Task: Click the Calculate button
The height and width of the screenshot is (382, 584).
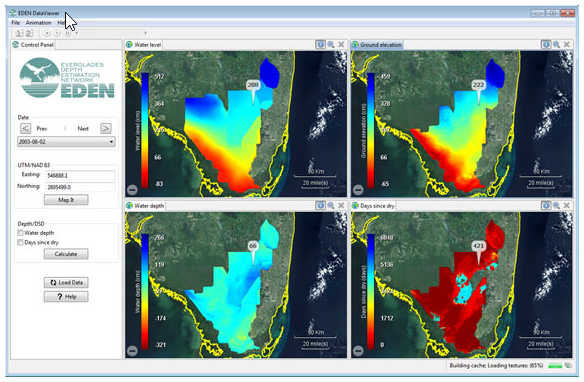Action: tap(66, 254)
